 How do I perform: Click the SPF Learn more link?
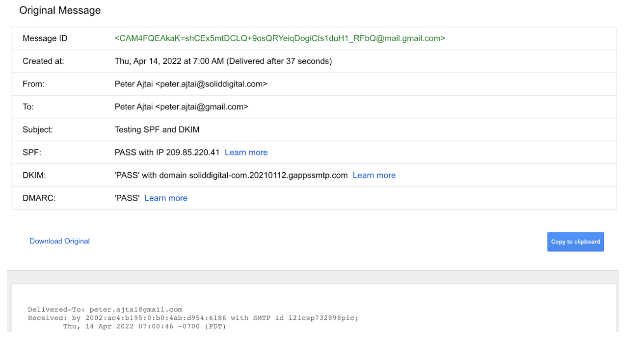click(x=246, y=153)
